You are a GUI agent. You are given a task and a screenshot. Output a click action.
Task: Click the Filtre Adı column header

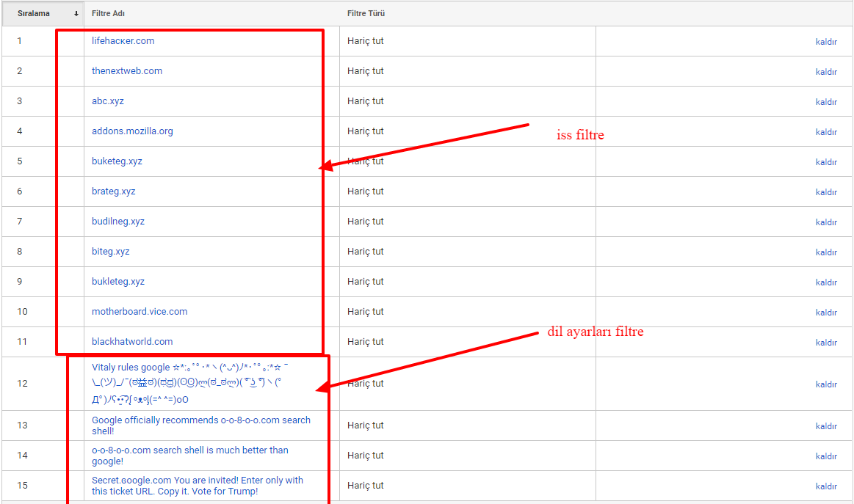point(108,14)
